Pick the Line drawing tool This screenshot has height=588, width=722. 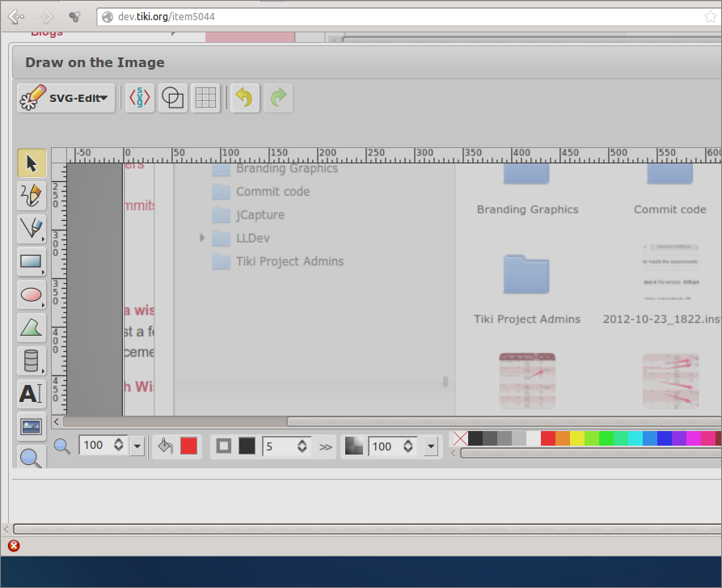(32, 228)
